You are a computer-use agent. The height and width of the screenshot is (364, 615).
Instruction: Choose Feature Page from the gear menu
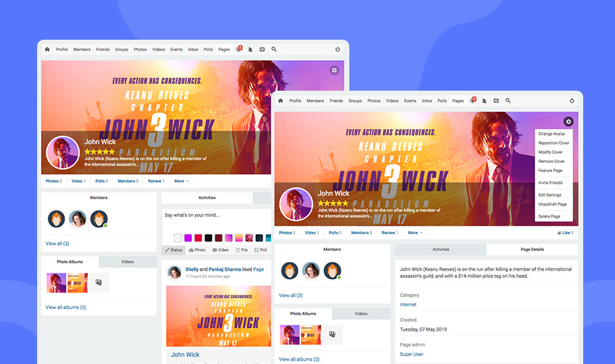point(550,171)
